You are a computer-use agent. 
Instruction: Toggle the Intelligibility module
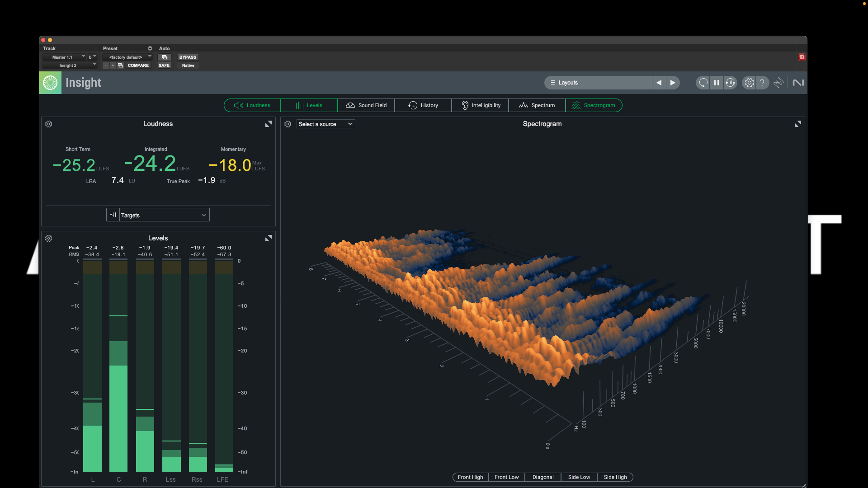tap(480, 105)
